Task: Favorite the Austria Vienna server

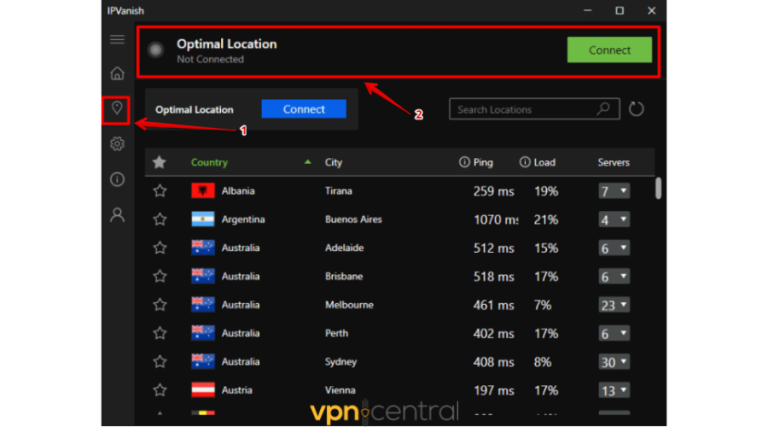Action: click(160, 390)
